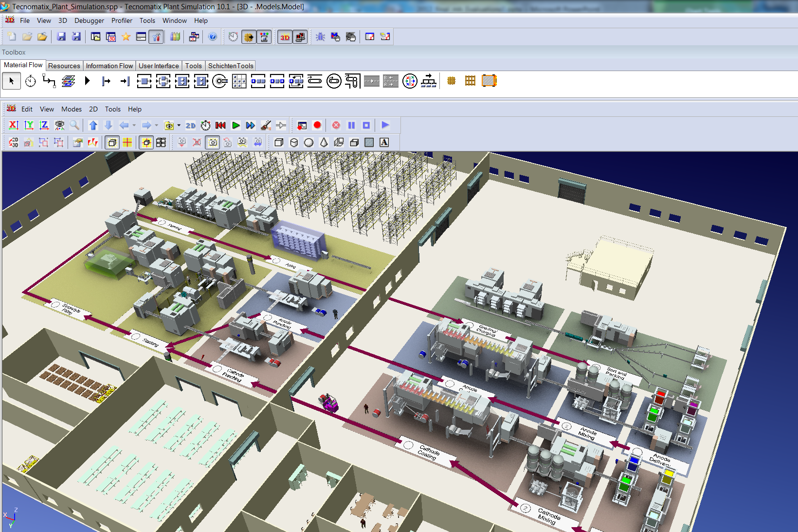
Task: Click the red record button in 3D toolbar
Action: (x=317, y=126)
